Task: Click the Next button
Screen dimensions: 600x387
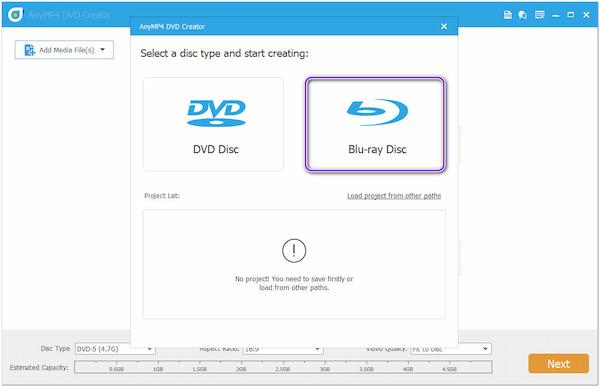Action: click(x=558, y=363)
